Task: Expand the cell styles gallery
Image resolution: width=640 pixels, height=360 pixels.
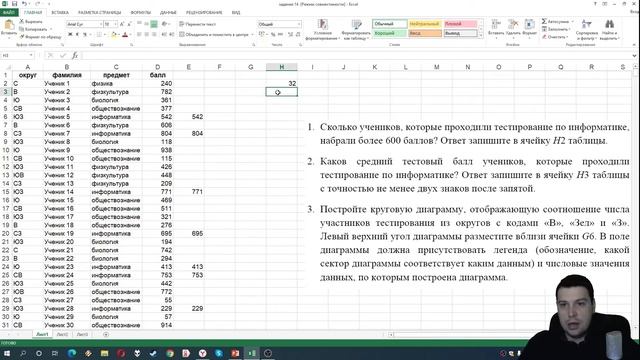Action: 480,36
